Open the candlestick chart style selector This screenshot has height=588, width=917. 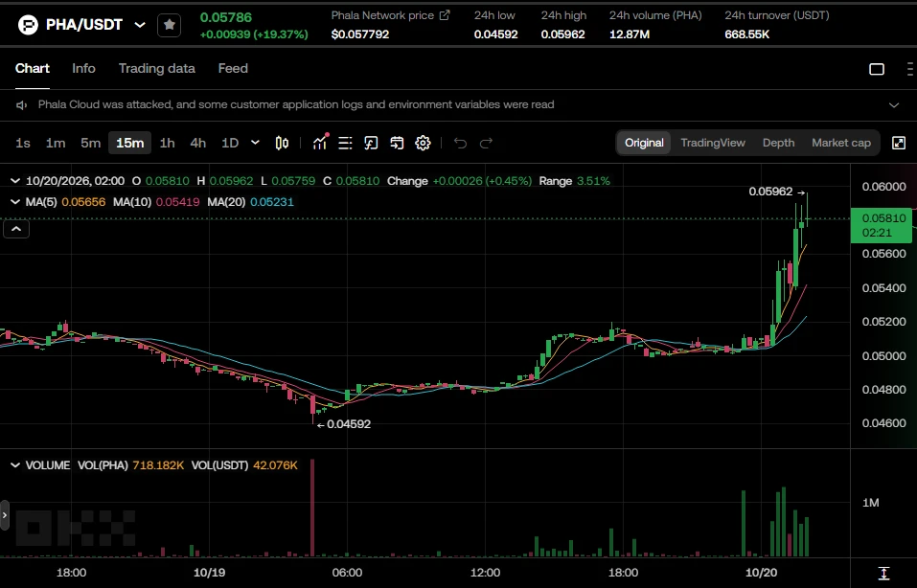click(282, 144)
